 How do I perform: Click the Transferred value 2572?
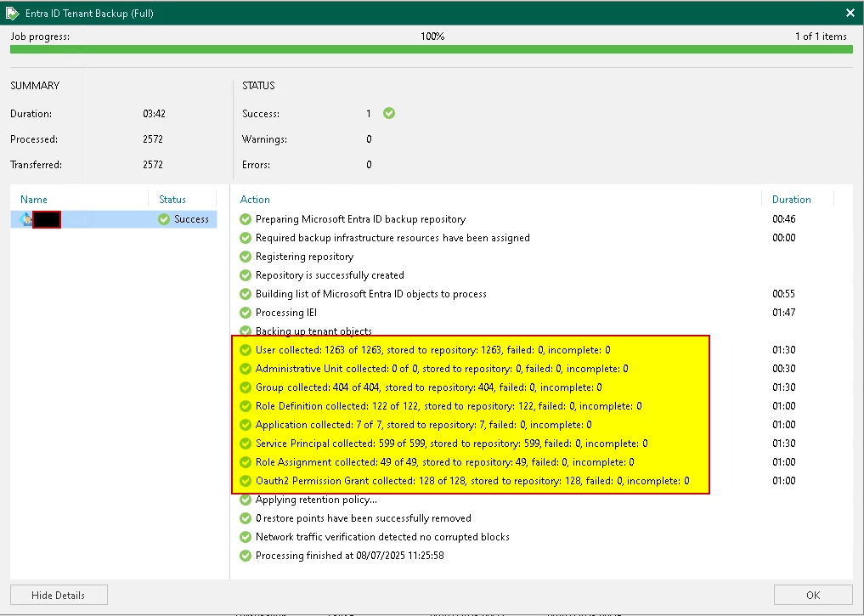coord(153,165)
